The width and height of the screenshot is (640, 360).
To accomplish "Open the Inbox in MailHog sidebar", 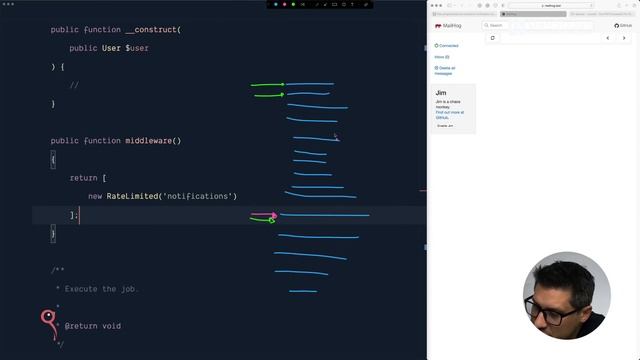I will point(442,57).
